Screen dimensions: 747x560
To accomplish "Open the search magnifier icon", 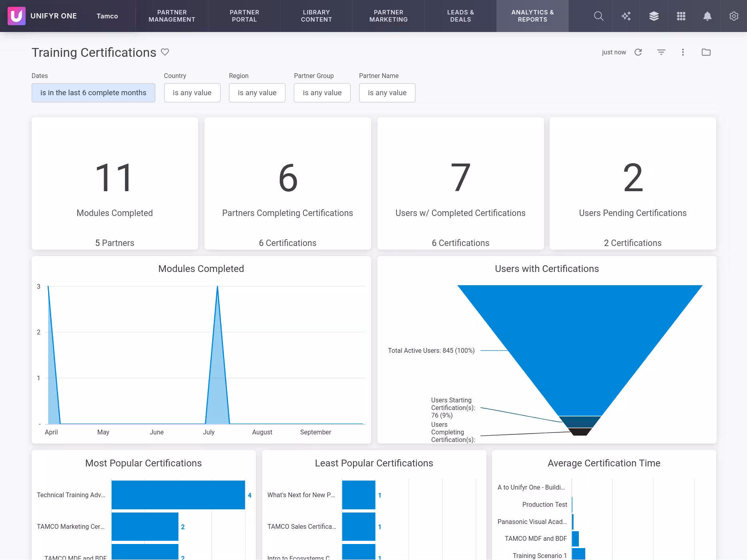I will click(x=598, y=16).
